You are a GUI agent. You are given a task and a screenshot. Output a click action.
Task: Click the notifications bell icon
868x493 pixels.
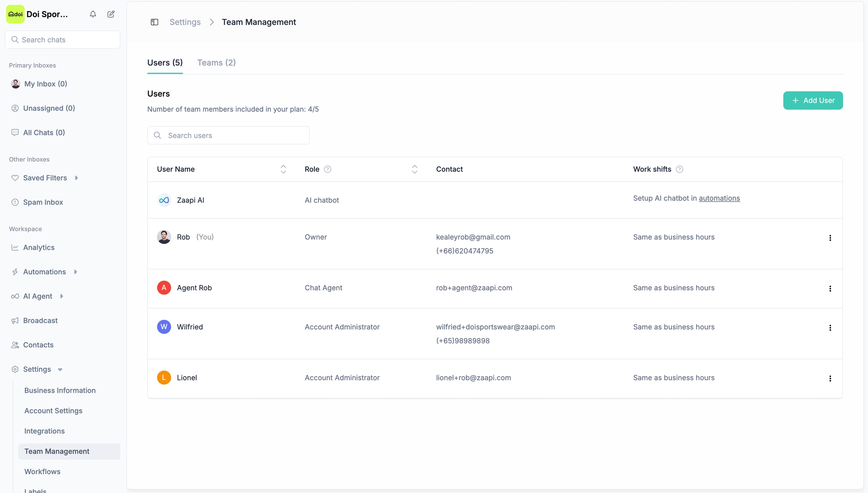(x=93, y=14)
